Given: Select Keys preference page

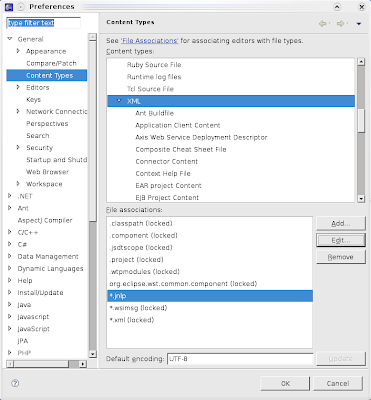Looking at the screenshot, I should coord(33,99).
